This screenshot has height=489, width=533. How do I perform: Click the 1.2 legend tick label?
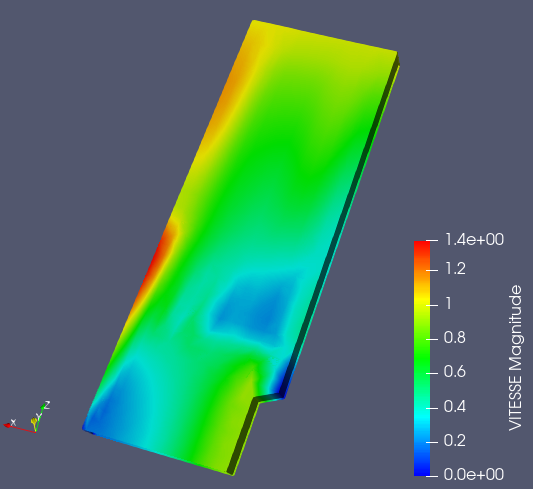[x=455, y=269]
